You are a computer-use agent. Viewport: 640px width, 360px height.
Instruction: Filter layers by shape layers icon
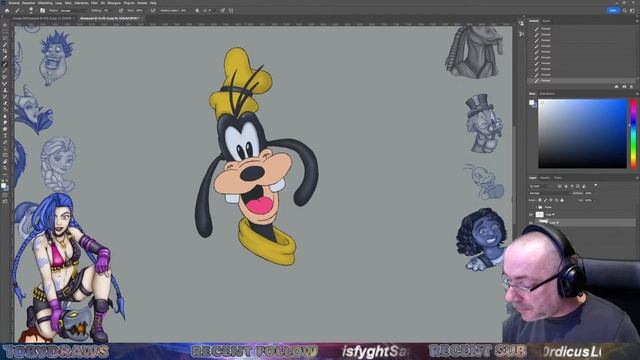pyautogui.click(x=578, y=186)
